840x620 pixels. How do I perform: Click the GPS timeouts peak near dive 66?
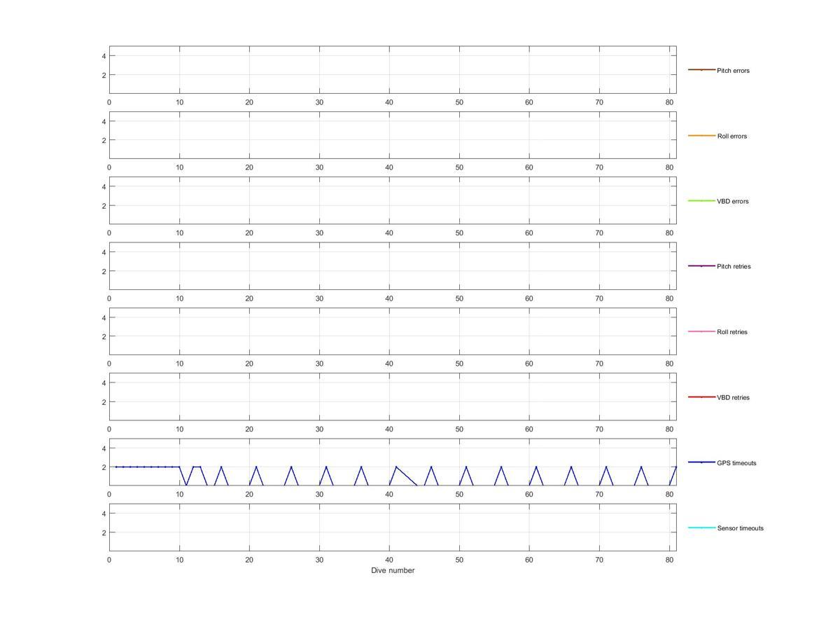(x=571, y=467)
